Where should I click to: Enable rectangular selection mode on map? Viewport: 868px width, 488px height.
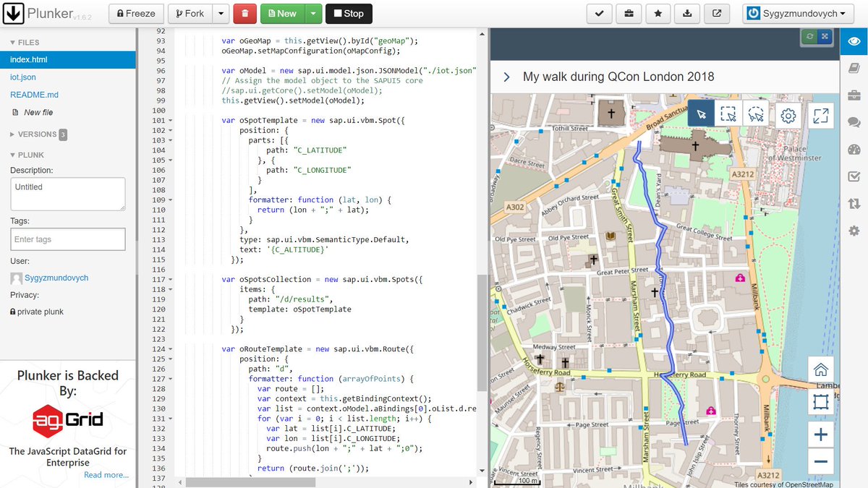pos(728,114)
